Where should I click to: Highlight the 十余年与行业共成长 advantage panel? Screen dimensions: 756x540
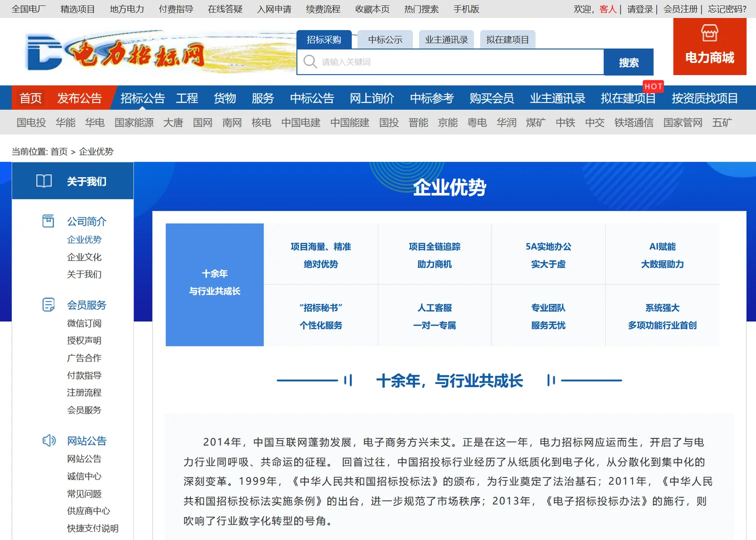click(214, 284)
